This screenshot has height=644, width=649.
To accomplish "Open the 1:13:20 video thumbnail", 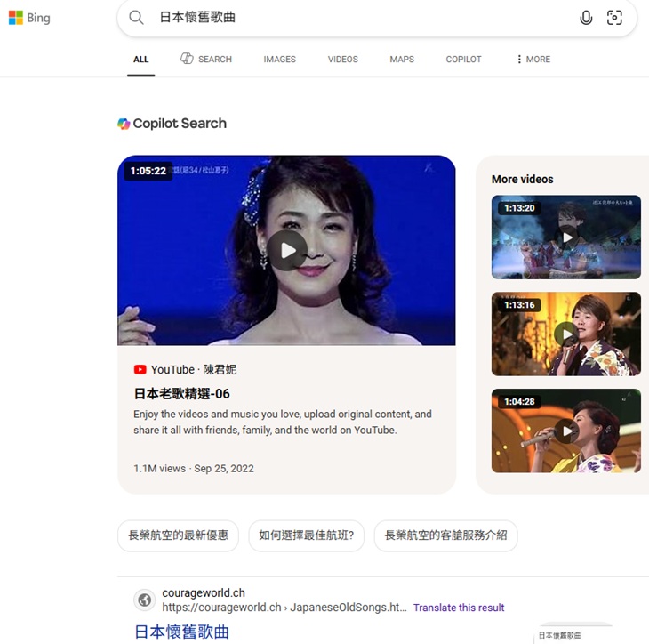I will 565,237.
